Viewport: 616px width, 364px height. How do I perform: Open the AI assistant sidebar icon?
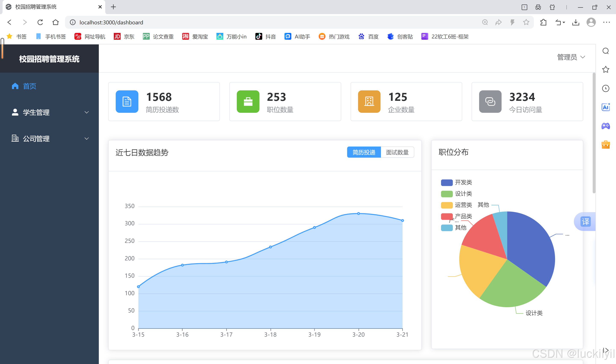click(606, 107)
